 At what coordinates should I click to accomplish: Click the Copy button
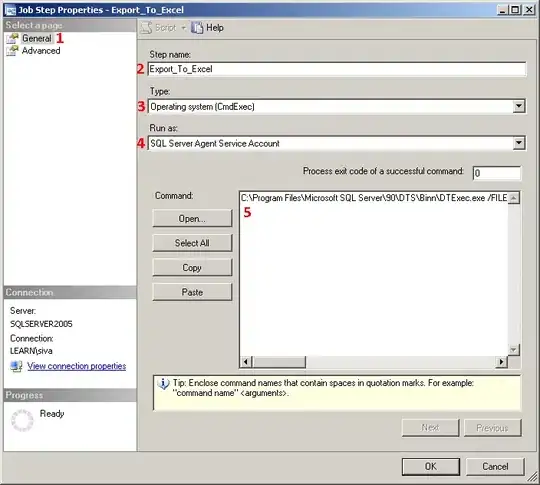tap(192, 268)
